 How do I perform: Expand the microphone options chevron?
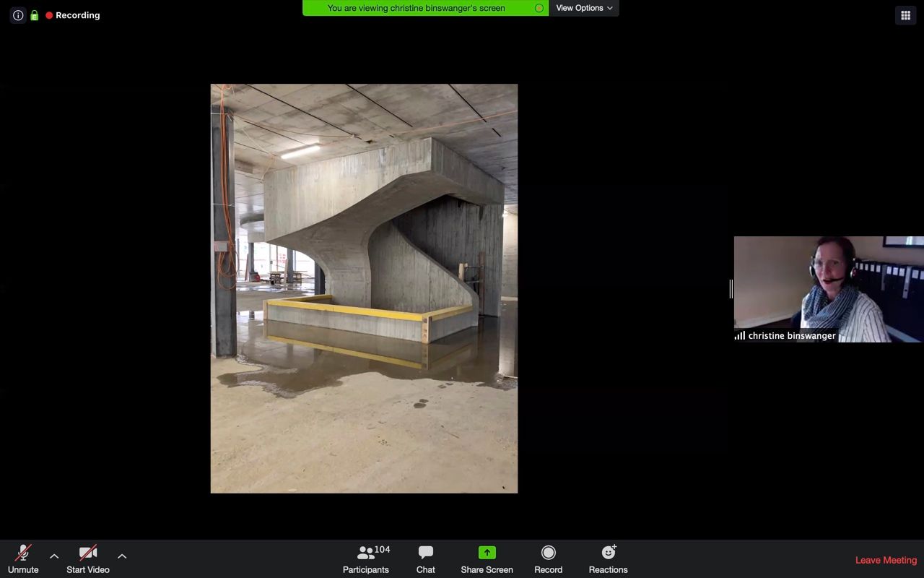pos(54,556)
